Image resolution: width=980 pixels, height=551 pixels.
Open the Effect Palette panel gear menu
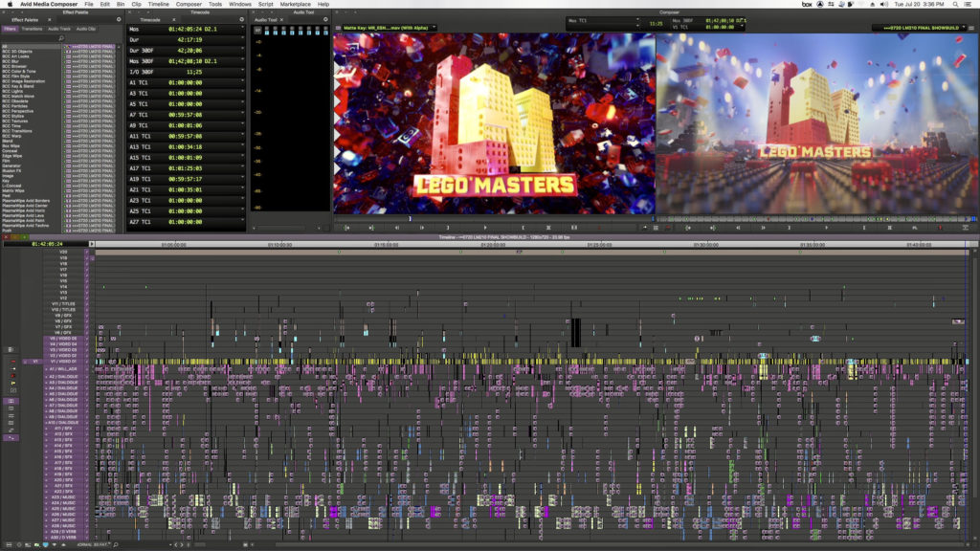[119, 19]
